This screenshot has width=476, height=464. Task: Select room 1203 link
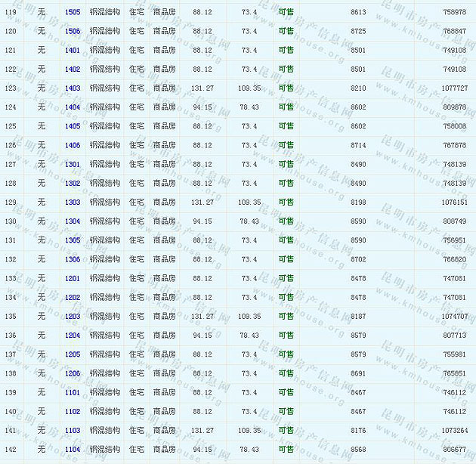(x=73, y=317)
